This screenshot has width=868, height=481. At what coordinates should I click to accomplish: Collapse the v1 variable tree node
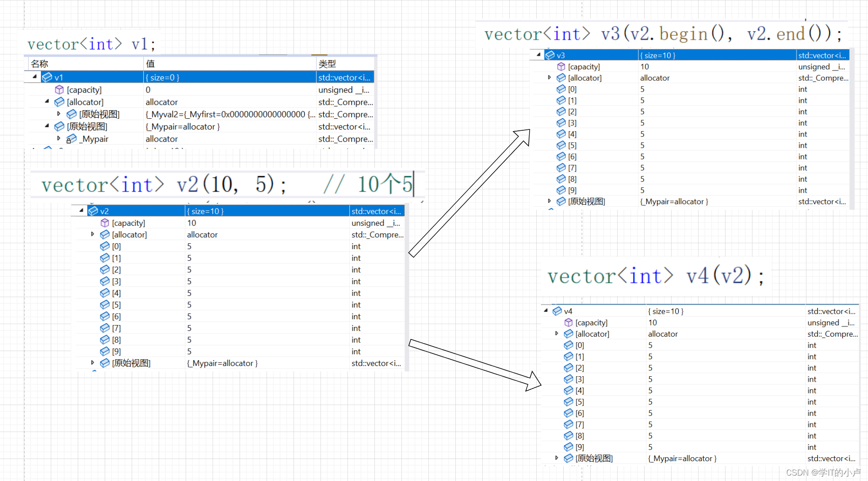(x=35, y=77)
